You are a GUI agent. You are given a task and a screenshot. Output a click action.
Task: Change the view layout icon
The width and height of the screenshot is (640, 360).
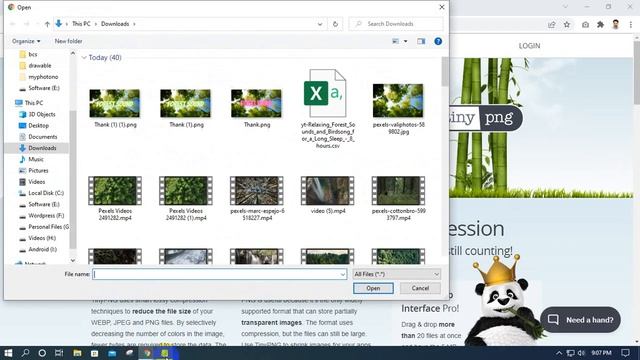pyautogui.click(x=396, y=41)
